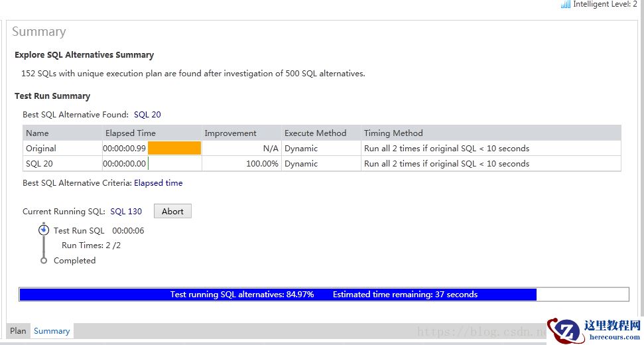Click the N/A improvement cell
This screenshot has width=644, height=345.
click(241, 148)
